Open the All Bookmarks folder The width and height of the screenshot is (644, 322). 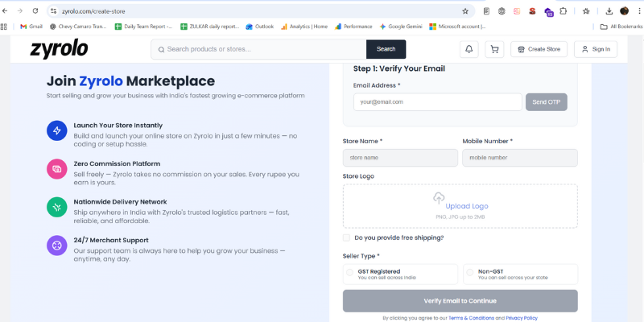click(621, 27)
